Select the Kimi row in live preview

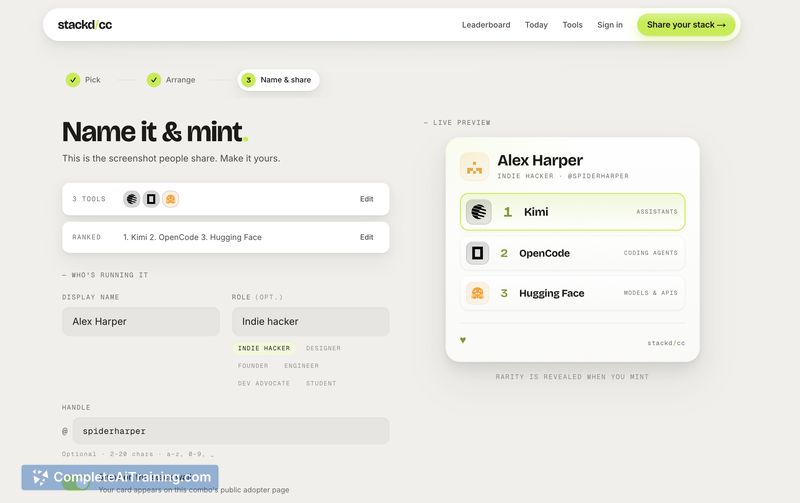[x=572, y=212]
